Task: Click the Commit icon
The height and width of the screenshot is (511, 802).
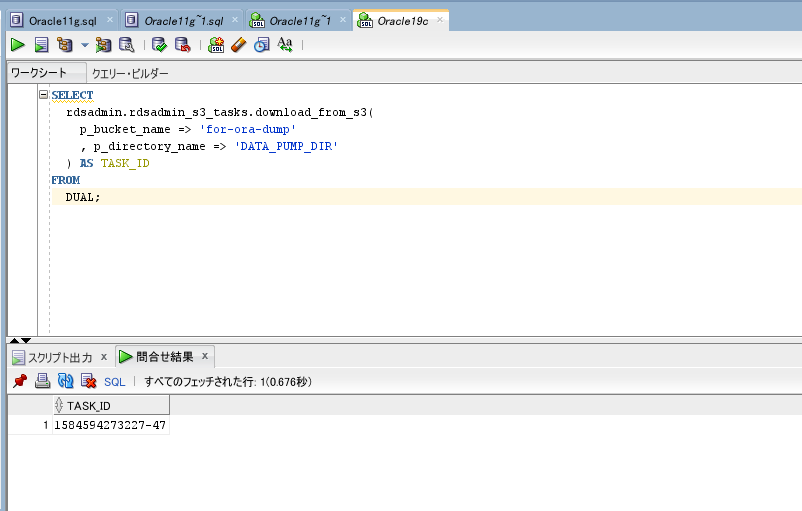Action: (x=160, y=45)
